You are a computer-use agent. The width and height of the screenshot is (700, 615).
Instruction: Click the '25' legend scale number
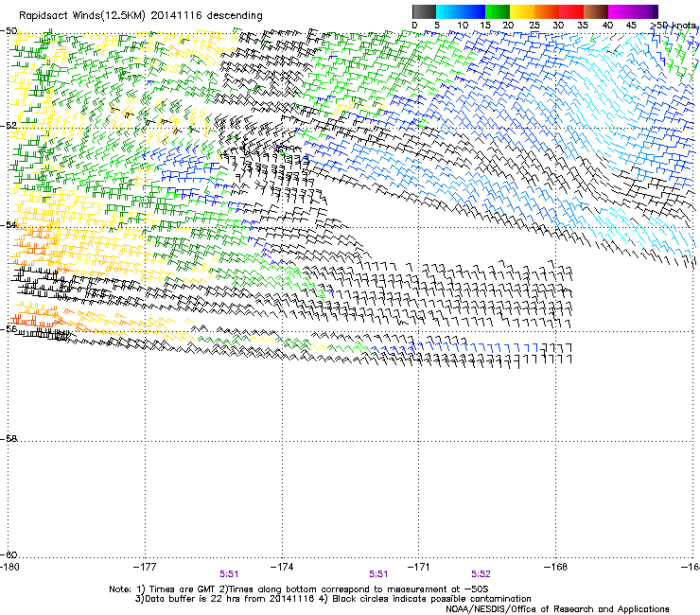(x=534, y=26)
